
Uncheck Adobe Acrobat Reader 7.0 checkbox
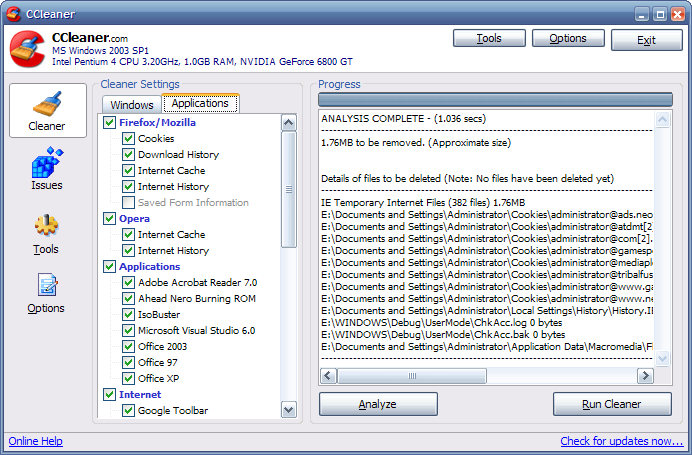(128, 282)
